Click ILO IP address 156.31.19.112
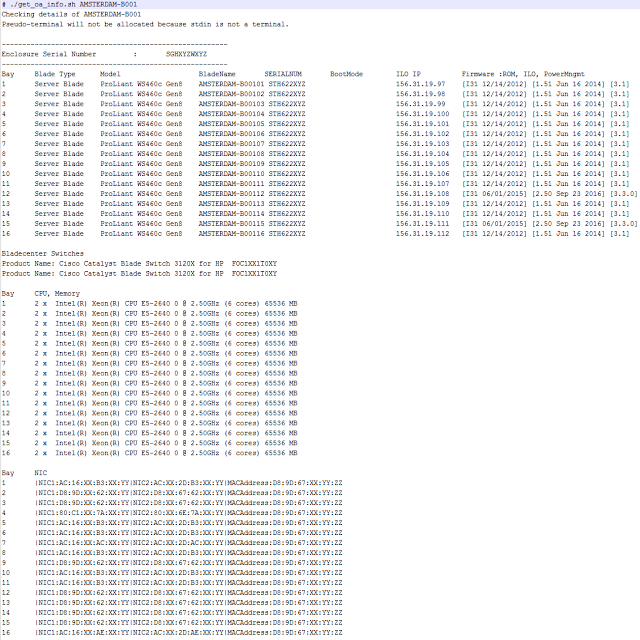 coord(423,233)
